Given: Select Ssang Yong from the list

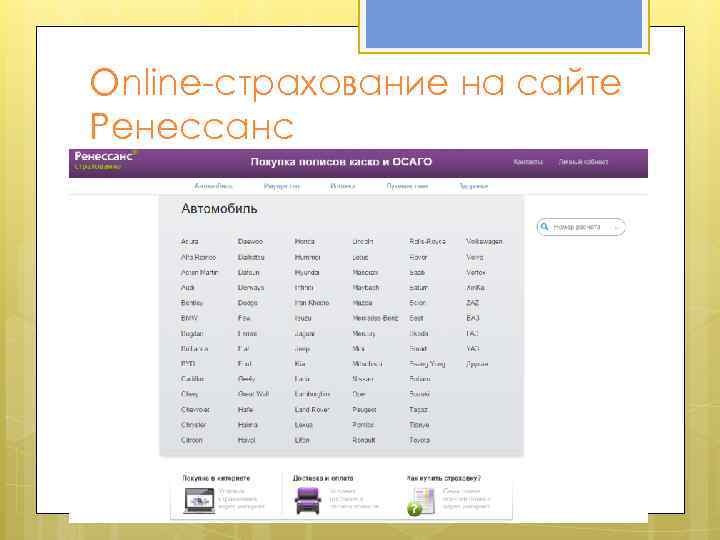Looking at the screenshot, I should [x=427, y=364].
